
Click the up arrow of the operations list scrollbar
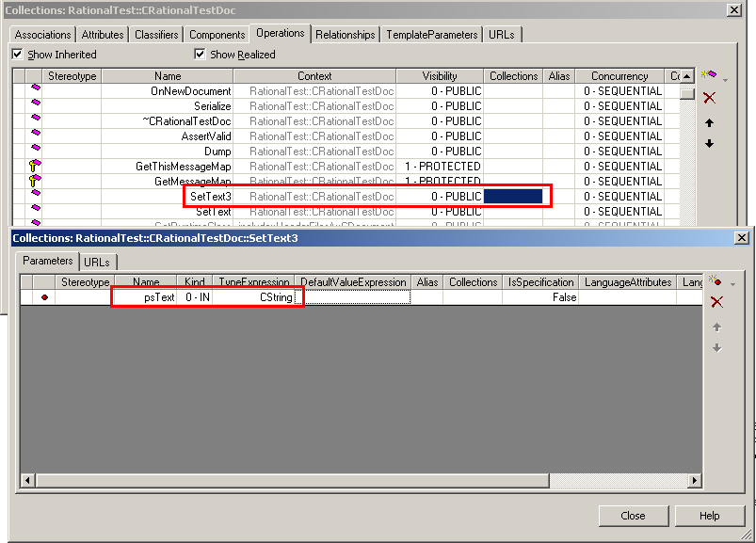(687, 76)
